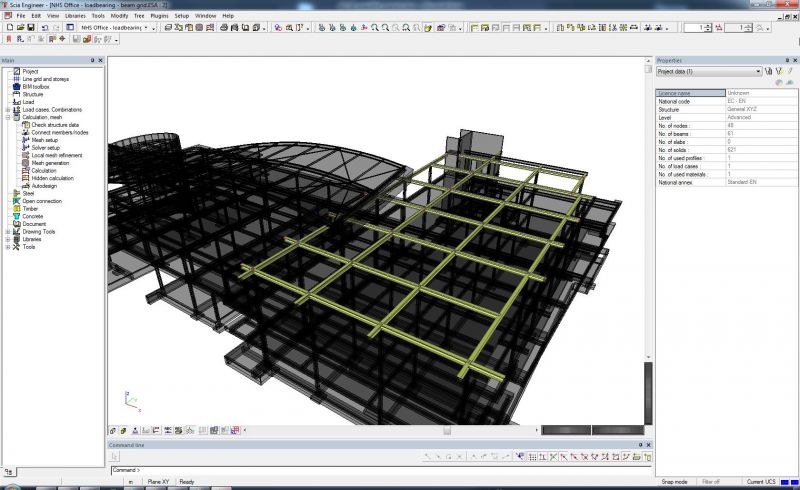
Task: Collapse the Calculation, mesh tree node
Action: point(7,117)
